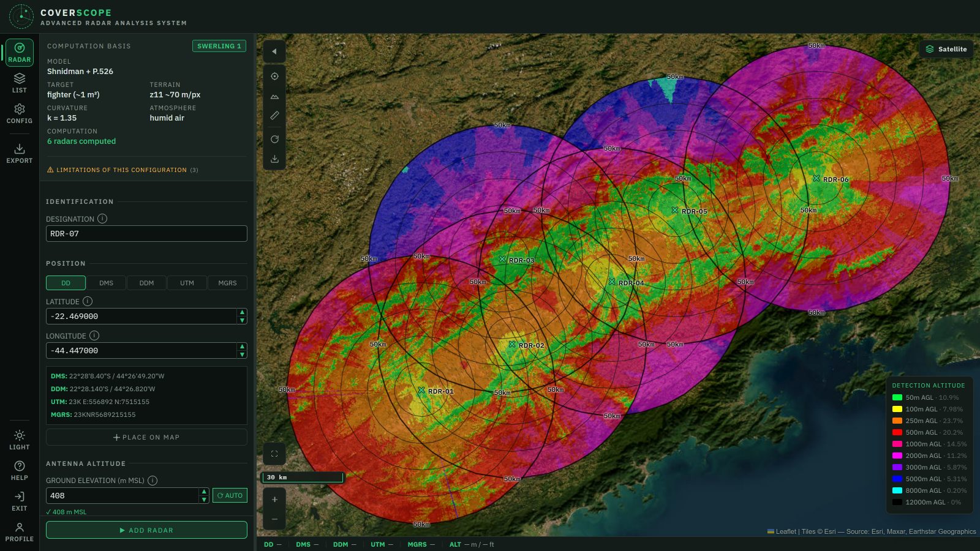Image resolution: width=980 pixels, height=551 pixels.
Task: Select UTM coordinate format
Action: [x=187, y=283]
